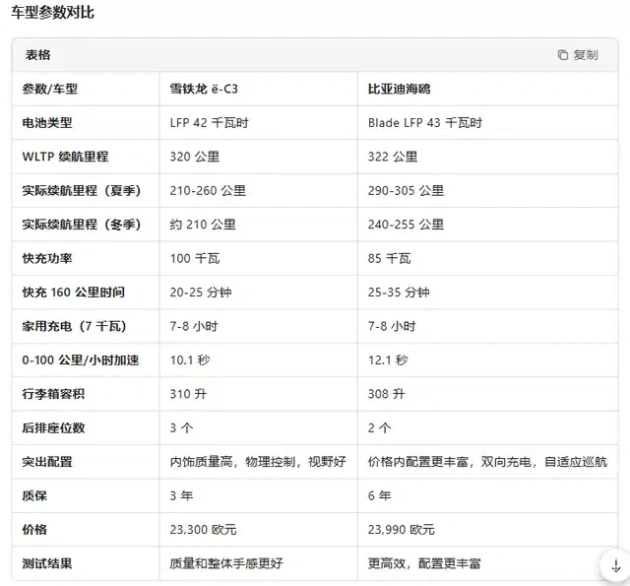
Task: Select the 快充 160 公里时间 label
Action: tap(74, 292)
